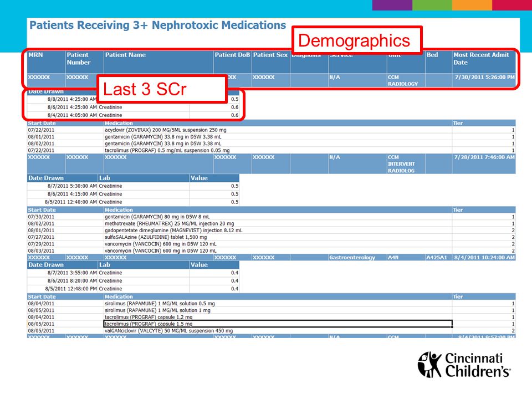The height and width of the screenshot is (399, 532).
Task: Click the report title Patients Receiving 3+ Nephrotoxic Medications
Action: click(x=158, y=25)
